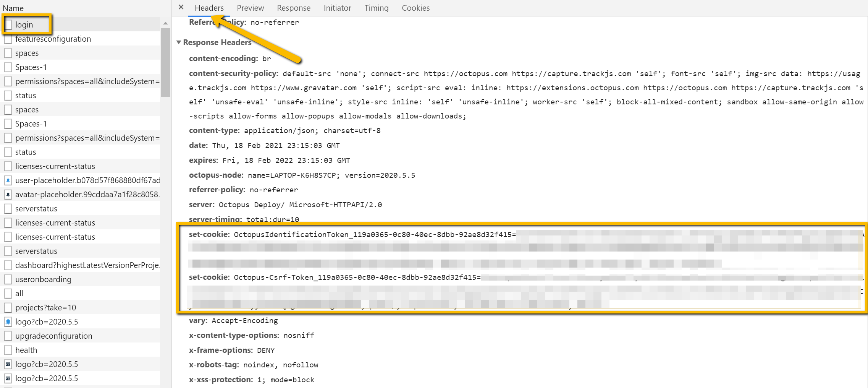Image resolution: width=868 pixels, height=388 pixels.
Task: Click the favicon next to avatar-placeholder request
Action: [8, 194]
